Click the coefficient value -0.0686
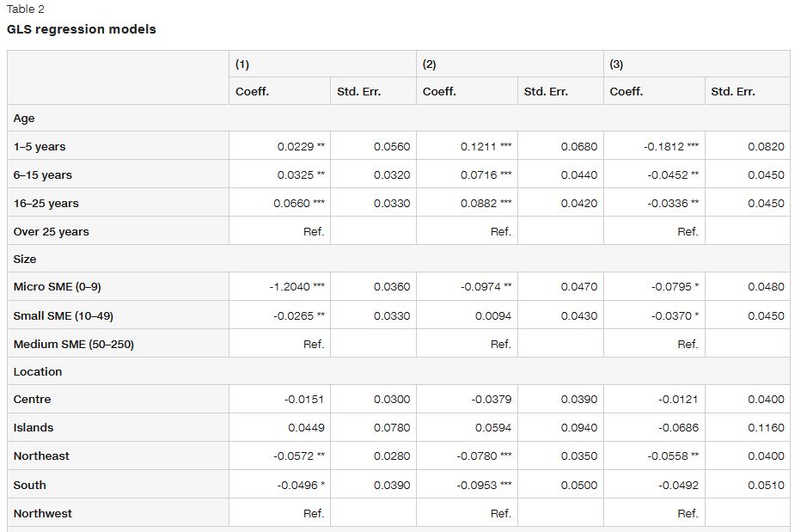The height and width of the screenshot is (532, 807). coord(678,427)
